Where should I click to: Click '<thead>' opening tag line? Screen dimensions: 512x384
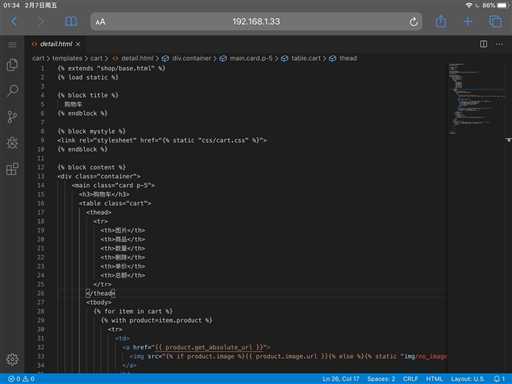pyautogui.click(x=99, y=212)
